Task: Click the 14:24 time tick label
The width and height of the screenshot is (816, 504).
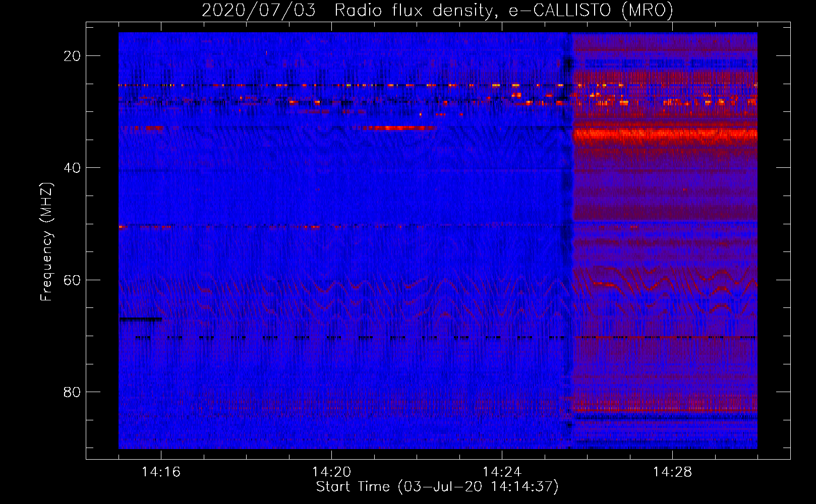Action: point(502,472)
